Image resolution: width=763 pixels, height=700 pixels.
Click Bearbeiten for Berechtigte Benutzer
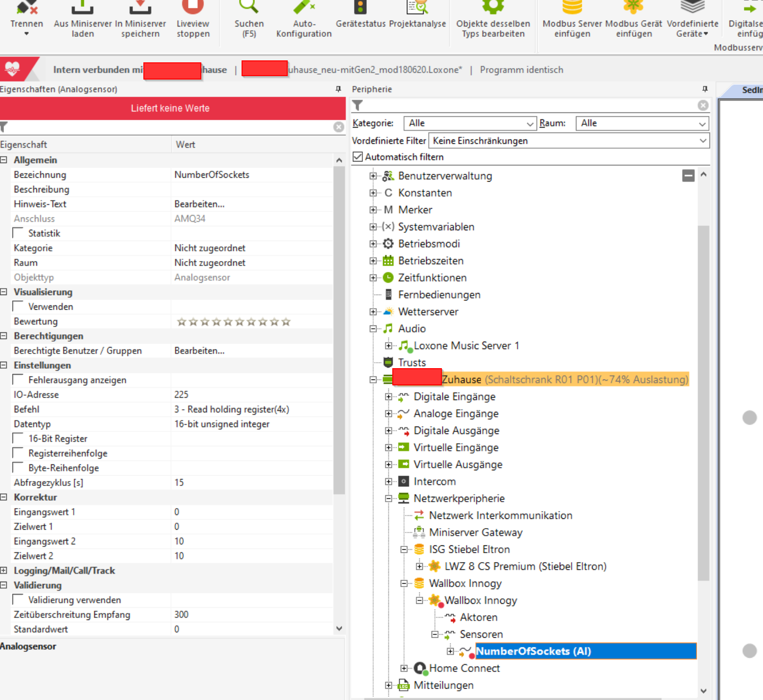(199, 351)
